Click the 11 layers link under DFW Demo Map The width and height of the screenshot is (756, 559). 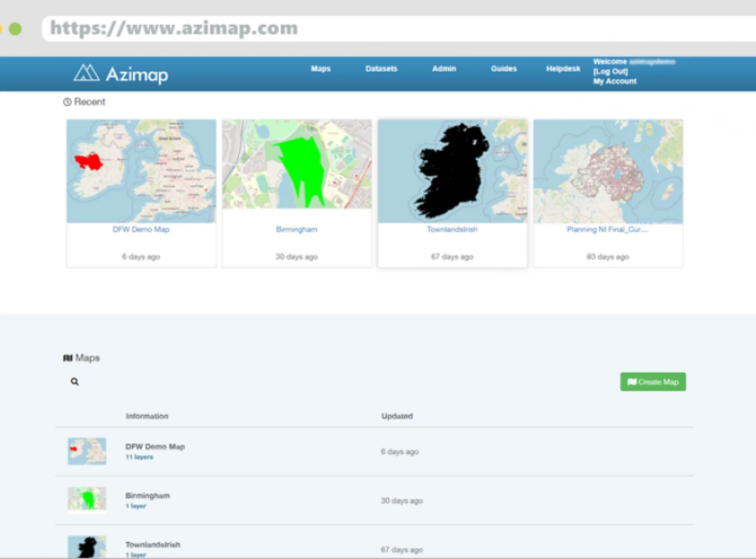coord(139,457)
